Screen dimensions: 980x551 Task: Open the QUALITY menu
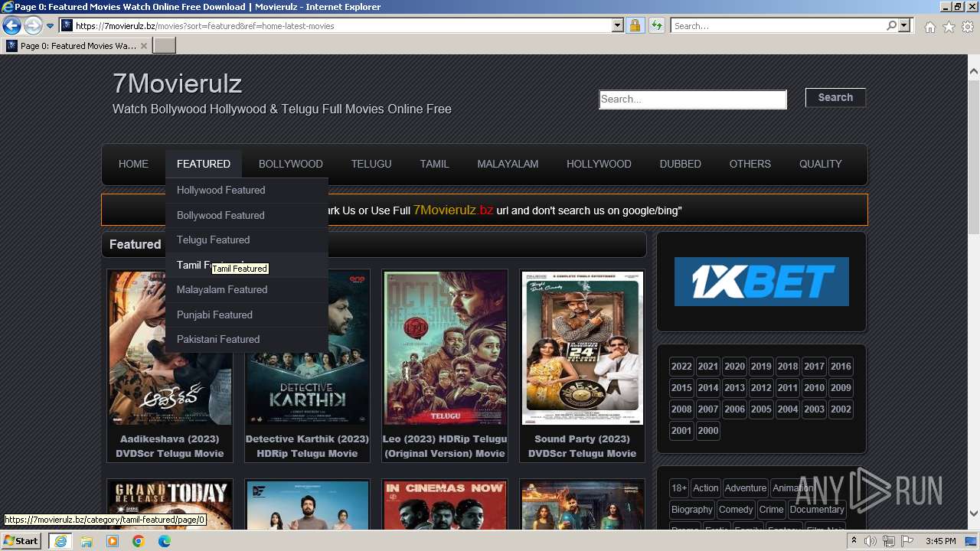pos(821,164)
